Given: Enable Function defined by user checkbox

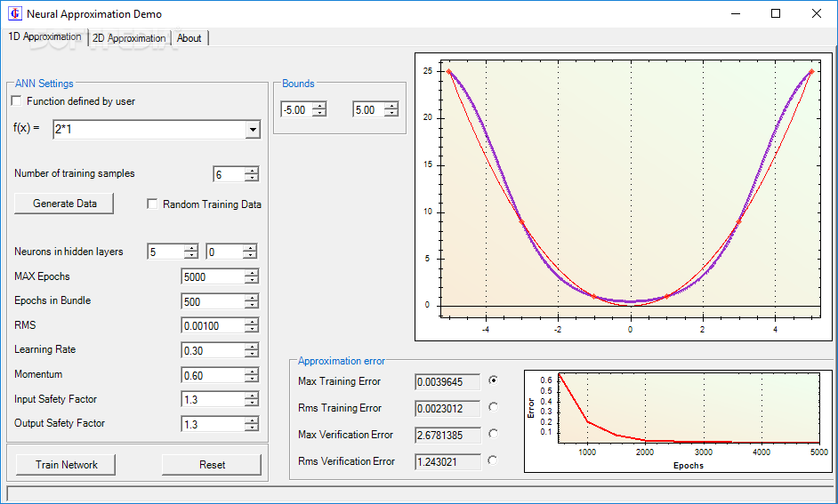Looking at the screenshot, I should (x=17, y=101).
